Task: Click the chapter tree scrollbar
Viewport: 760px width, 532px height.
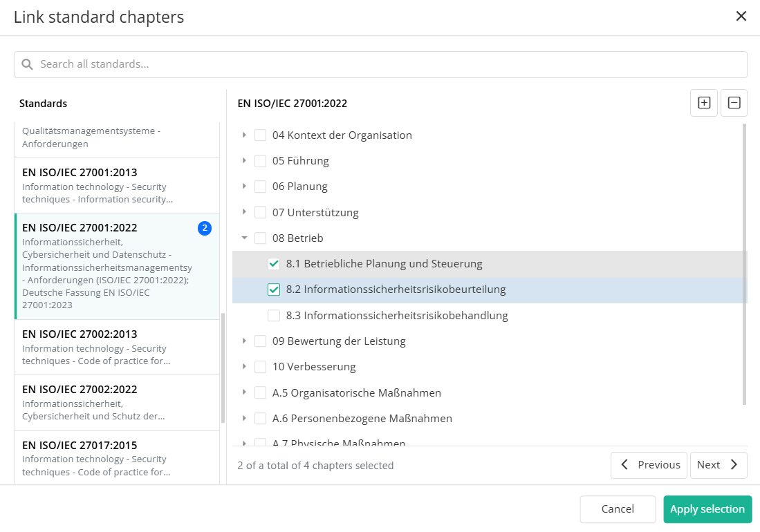Action: [745, 265]
